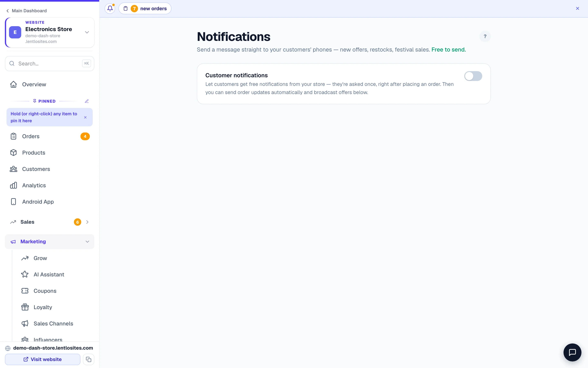
Task: Click the Customers people icon
Action: coord(13,169)
